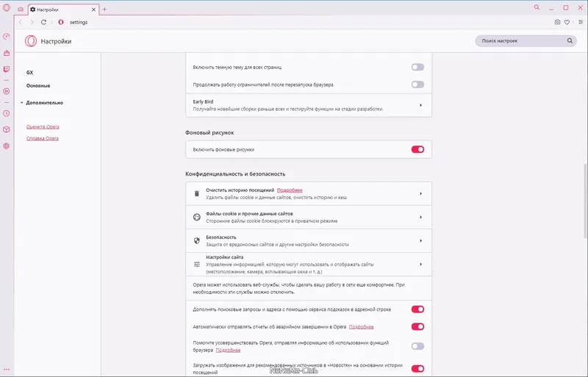
Task: Open the Настройки сайта row arrow
Action: coord(420,265)
